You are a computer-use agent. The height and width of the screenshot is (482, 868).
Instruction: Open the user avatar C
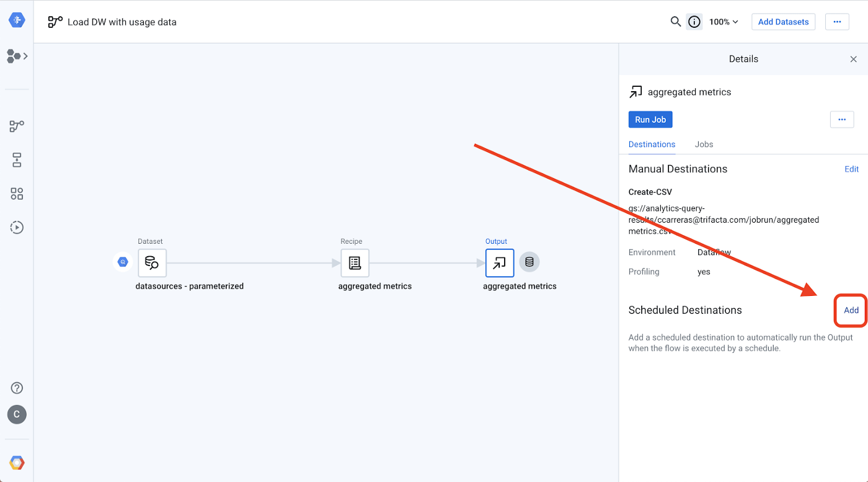[17, 414]
